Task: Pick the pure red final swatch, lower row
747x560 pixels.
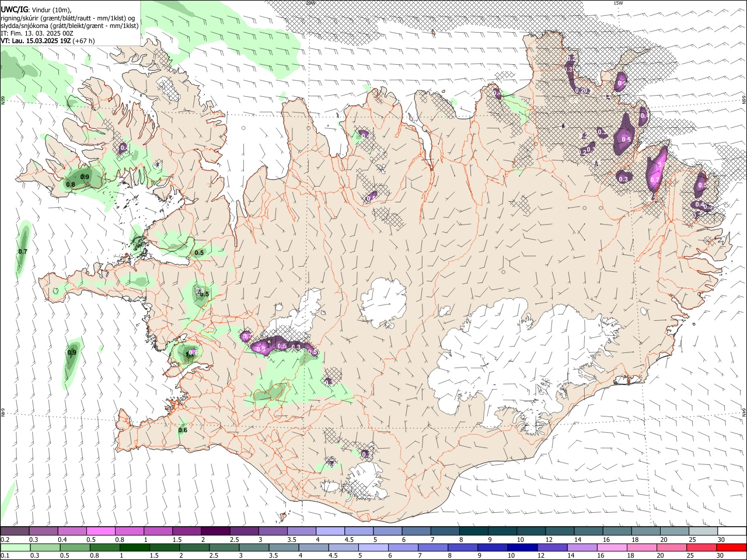Action: [x=731, y=547]
